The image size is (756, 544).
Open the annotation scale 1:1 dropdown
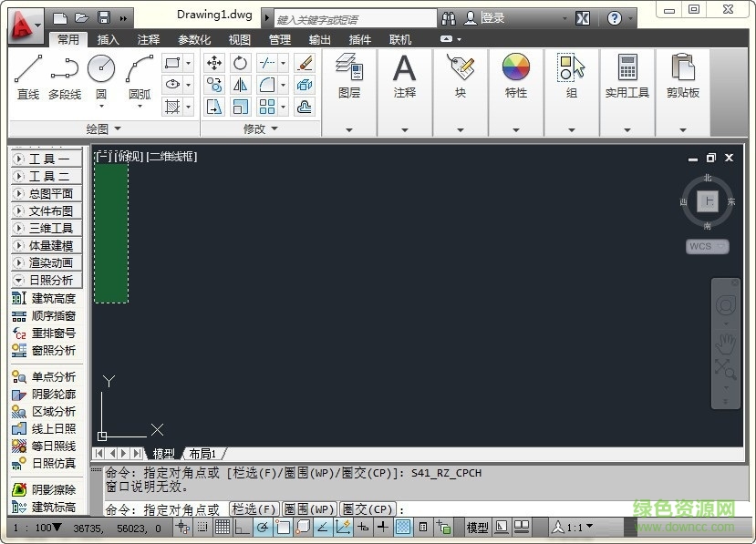pyautogui.click(x=573, y=528)
